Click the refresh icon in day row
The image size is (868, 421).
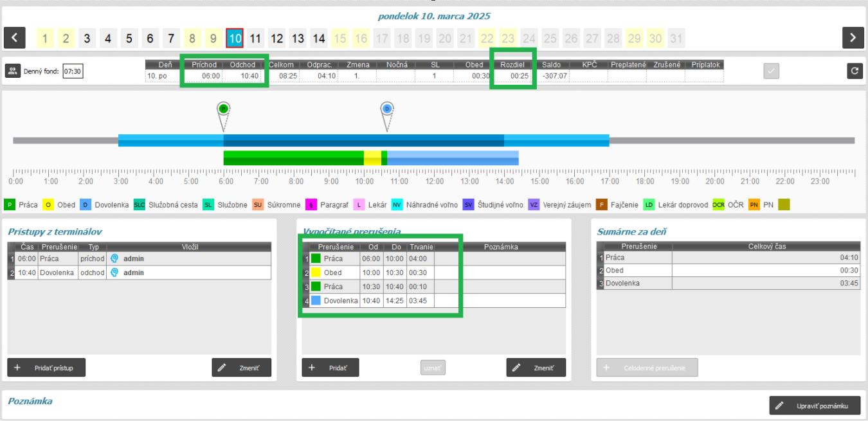pyautogui.click(x=854, y=70)
